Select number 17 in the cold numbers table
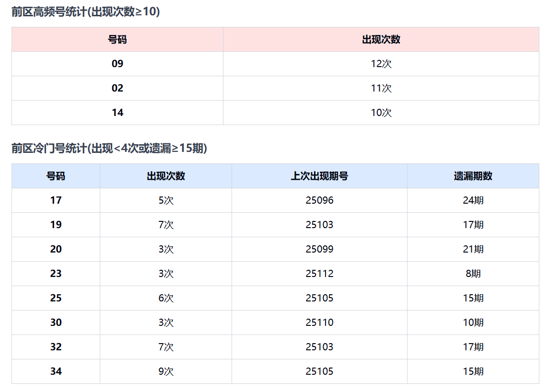 pyautogui.click(x=56, y=200)
